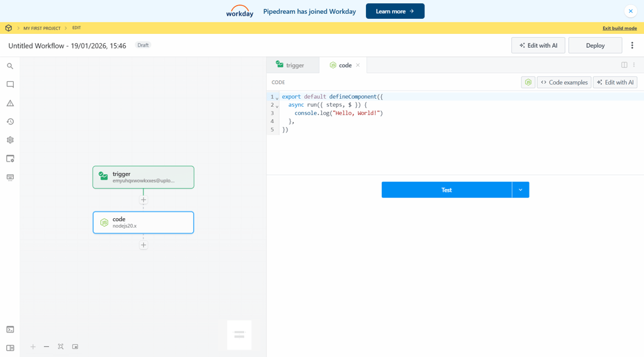The image size is (644, 357).
Task: Open Code examples
Action: click(564, 82)
